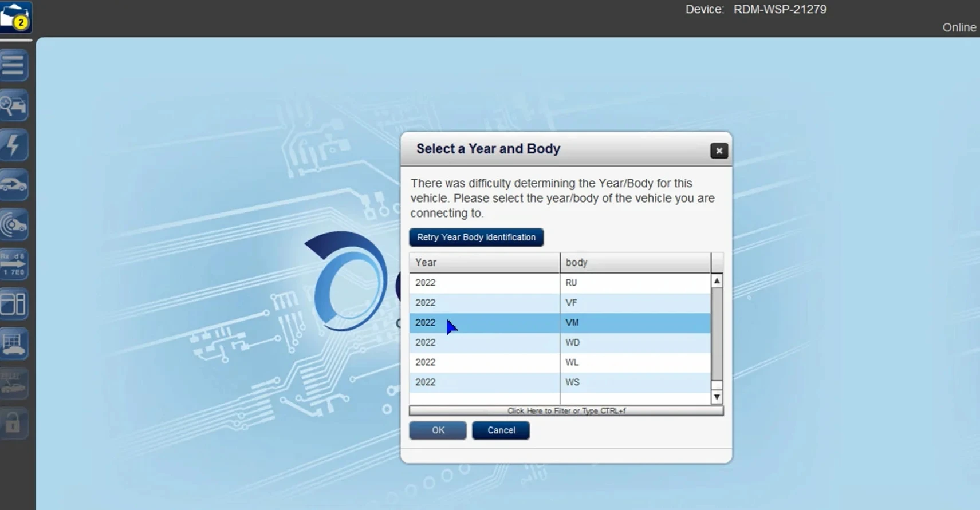Screen dimensions: 980x510
Task: Open the Rx data 7E0 bus monitor icon
Action: pyautogui.click(x=14, y=264)
